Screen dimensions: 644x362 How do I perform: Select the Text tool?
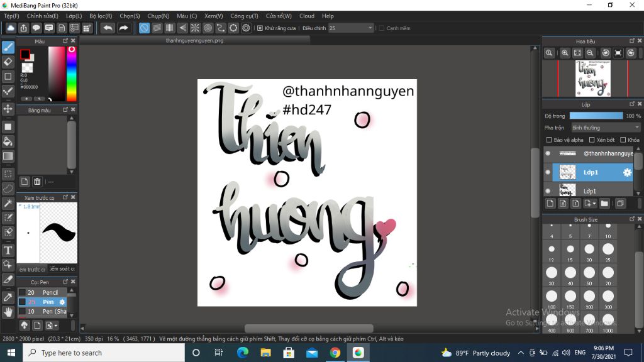pos(8,250)
